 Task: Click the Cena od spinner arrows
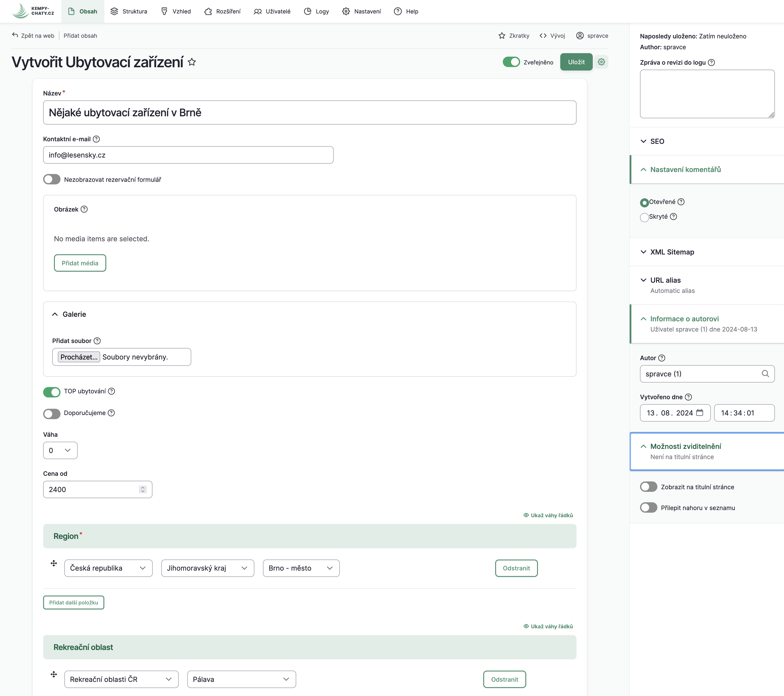[x=143, y=489]
